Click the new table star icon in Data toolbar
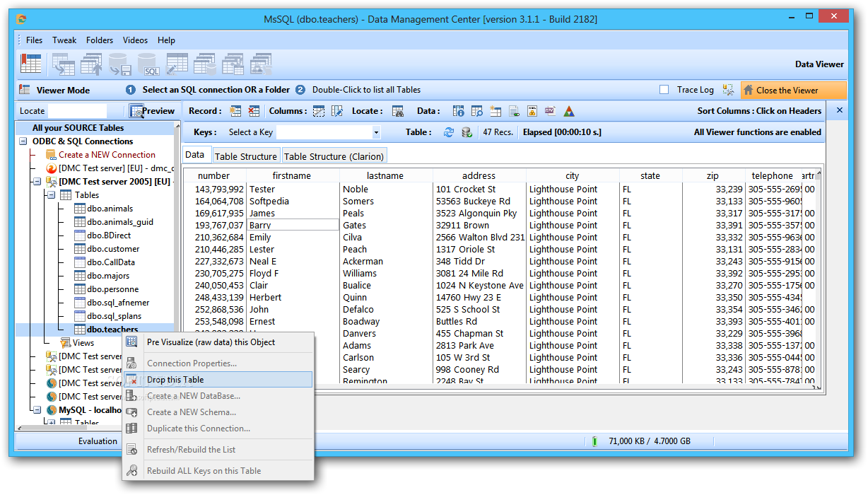This screenshot has height=495, width=868. pyautogui.click(x=495, y=111)
